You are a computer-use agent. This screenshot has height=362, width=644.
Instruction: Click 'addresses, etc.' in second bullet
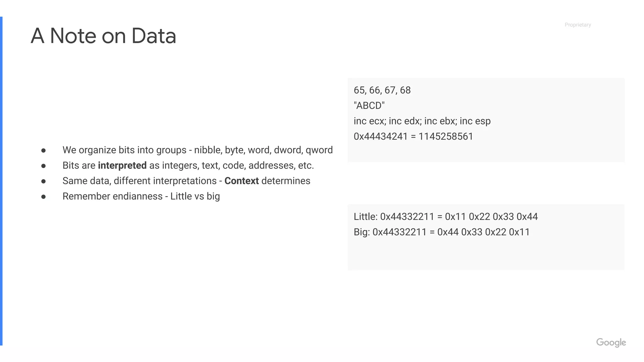point(281,165)
